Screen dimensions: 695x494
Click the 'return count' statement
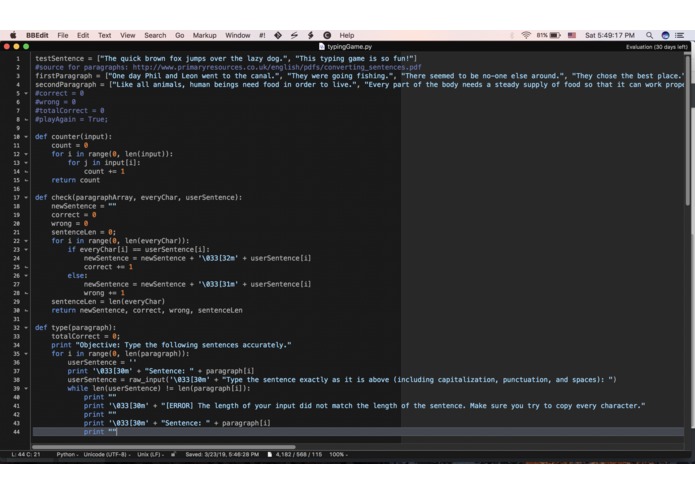tap(75, 180)
